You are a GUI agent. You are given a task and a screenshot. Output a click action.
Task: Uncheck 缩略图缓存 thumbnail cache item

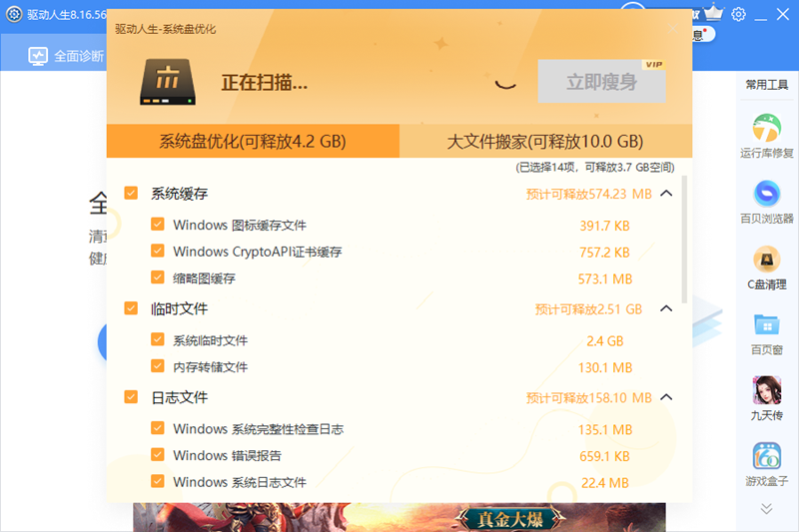[x=158, y=278]
